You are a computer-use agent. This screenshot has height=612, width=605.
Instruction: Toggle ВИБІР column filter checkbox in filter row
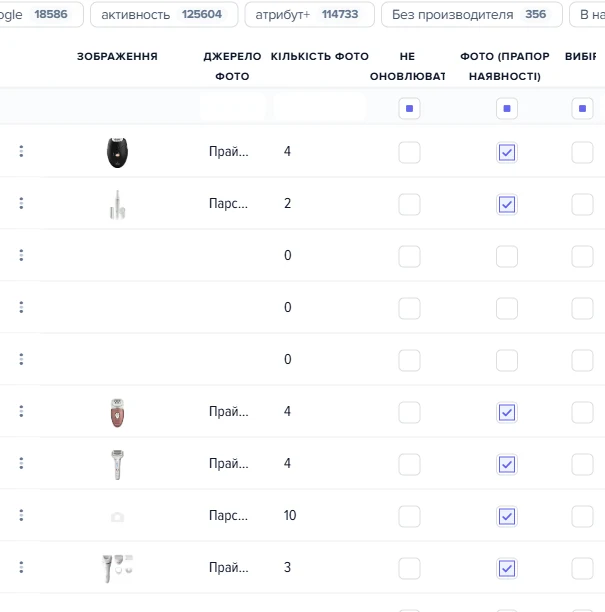click(582, 109)
